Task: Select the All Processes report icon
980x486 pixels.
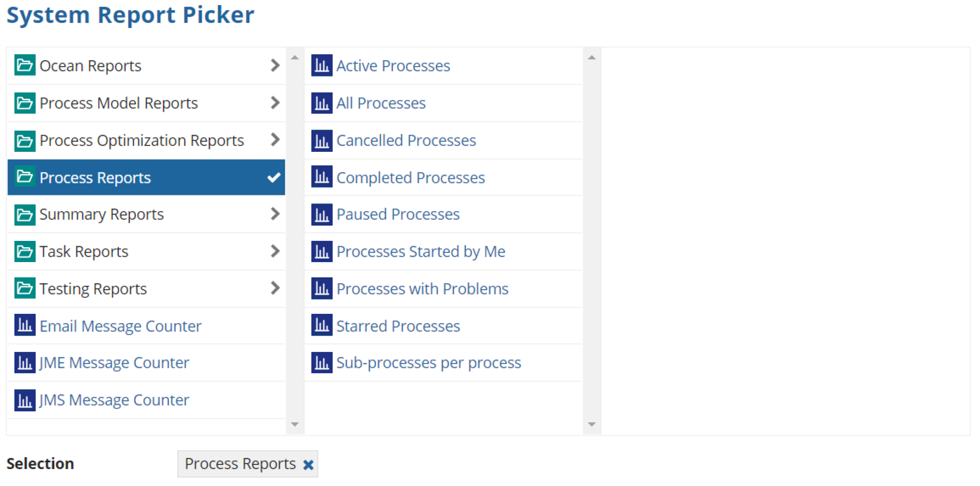Action: click(x=323, y=102)
